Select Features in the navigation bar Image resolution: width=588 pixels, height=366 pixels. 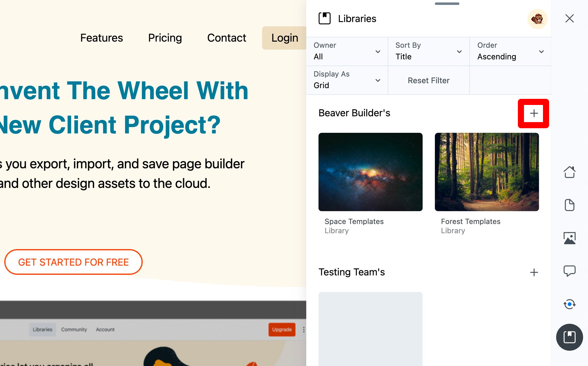coord(101,38)
